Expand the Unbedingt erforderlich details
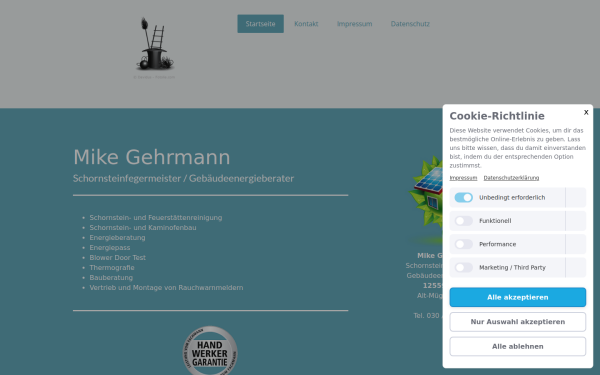The image size is (600, 375). pos(576,197)
